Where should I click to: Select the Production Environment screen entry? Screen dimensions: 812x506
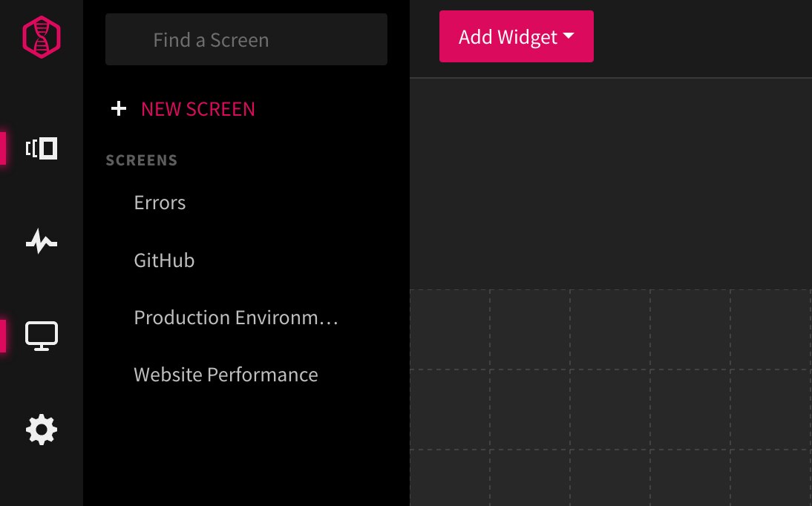coord(235,318)
